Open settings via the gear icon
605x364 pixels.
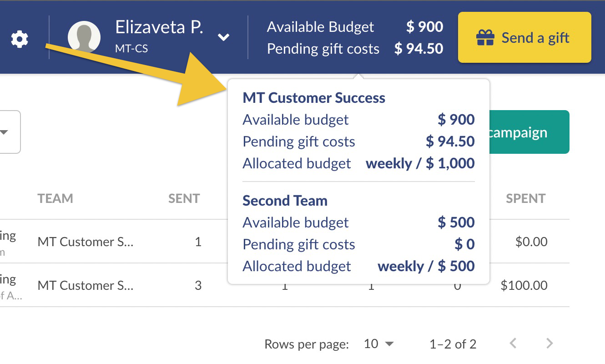20,40
